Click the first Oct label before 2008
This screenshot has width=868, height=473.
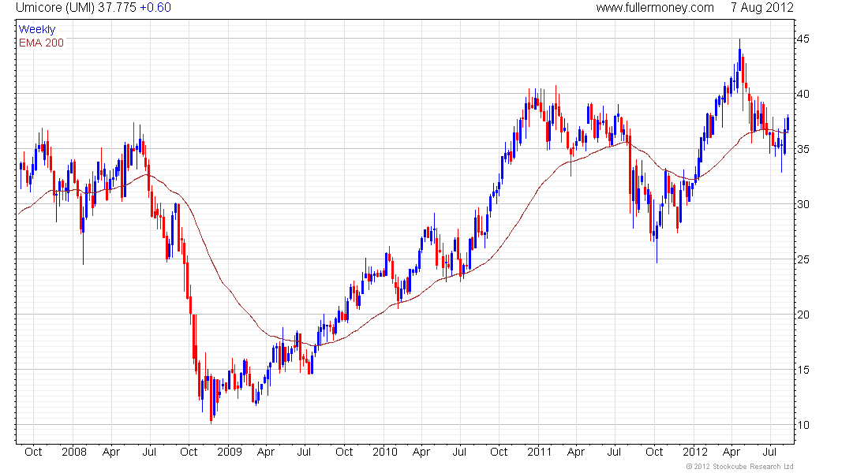point(33,452)
